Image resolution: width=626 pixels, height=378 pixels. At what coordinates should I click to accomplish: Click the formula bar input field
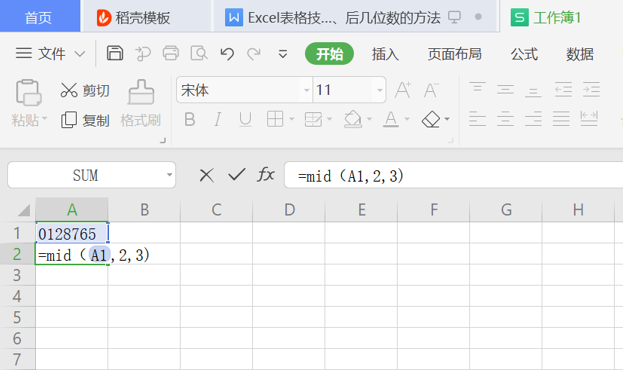pos(453,175)
